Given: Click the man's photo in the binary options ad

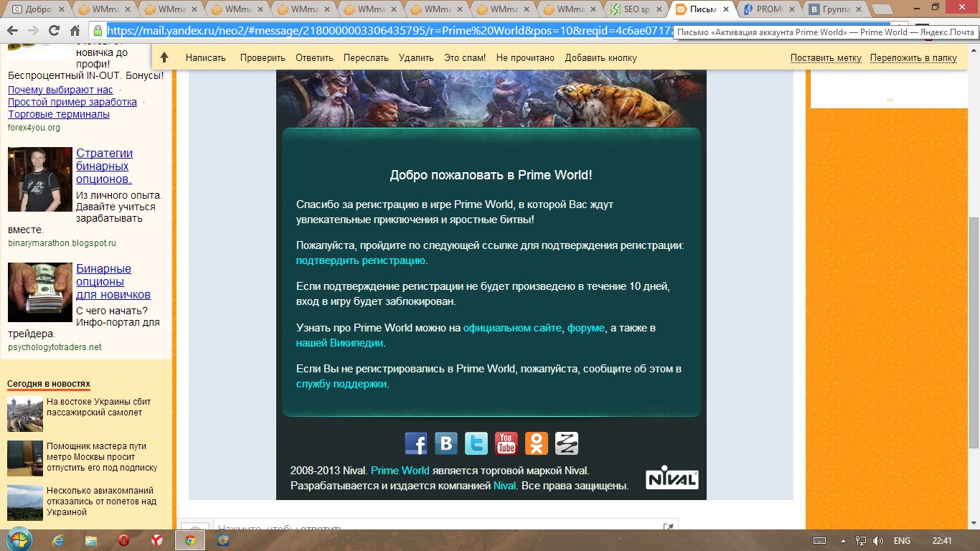Looking at the screenshot, I should [40, 179].
